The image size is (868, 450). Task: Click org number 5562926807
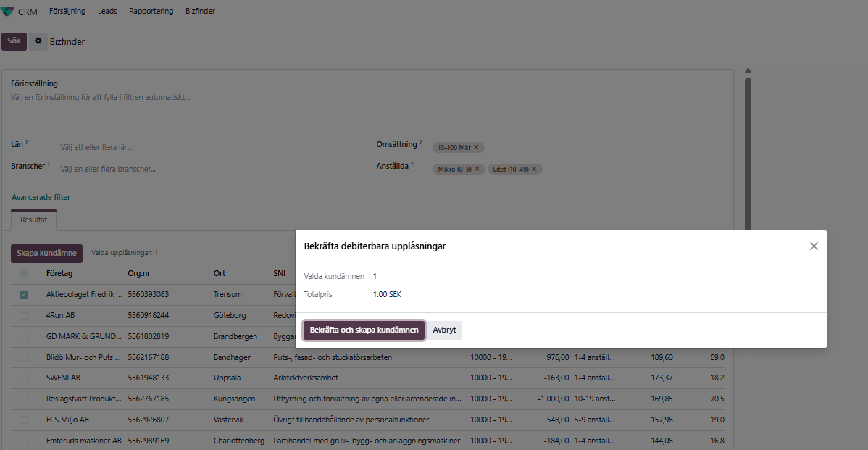149,420
